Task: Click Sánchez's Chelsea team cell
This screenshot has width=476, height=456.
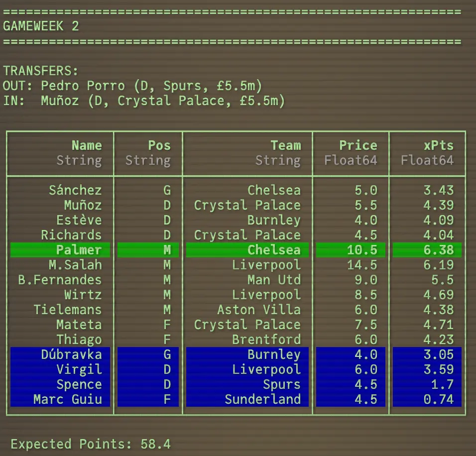Action: coord(274,190)
